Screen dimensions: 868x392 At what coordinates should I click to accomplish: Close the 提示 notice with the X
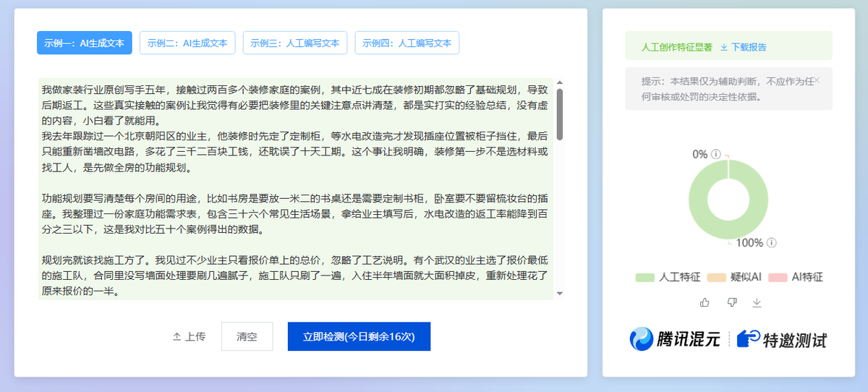pyautogui.click(x=817, y=80)
